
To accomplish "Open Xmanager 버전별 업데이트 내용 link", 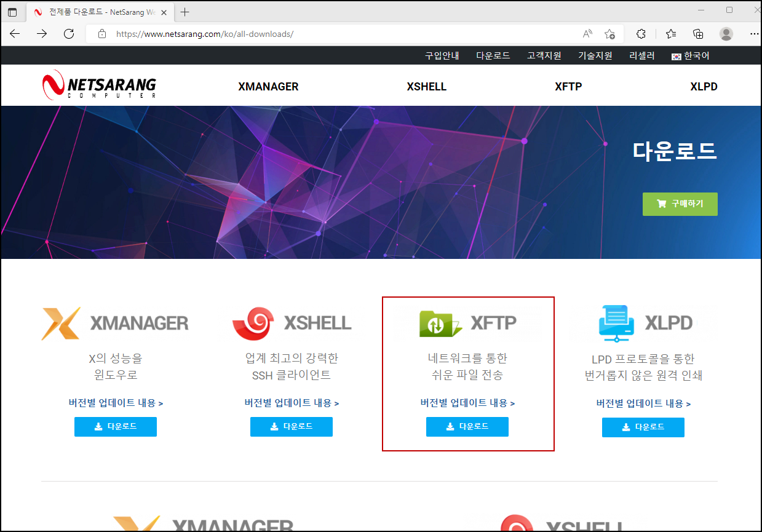I will (116, 403).
